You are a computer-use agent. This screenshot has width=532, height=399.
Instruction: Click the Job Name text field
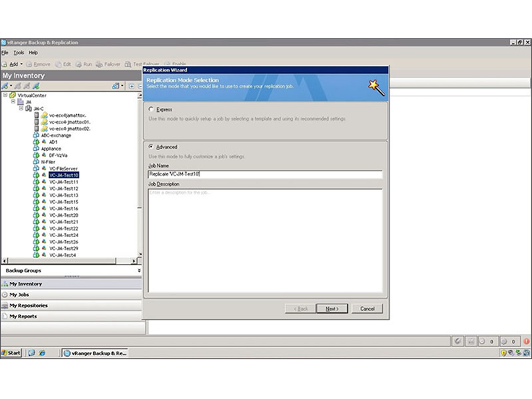(265, 174)
